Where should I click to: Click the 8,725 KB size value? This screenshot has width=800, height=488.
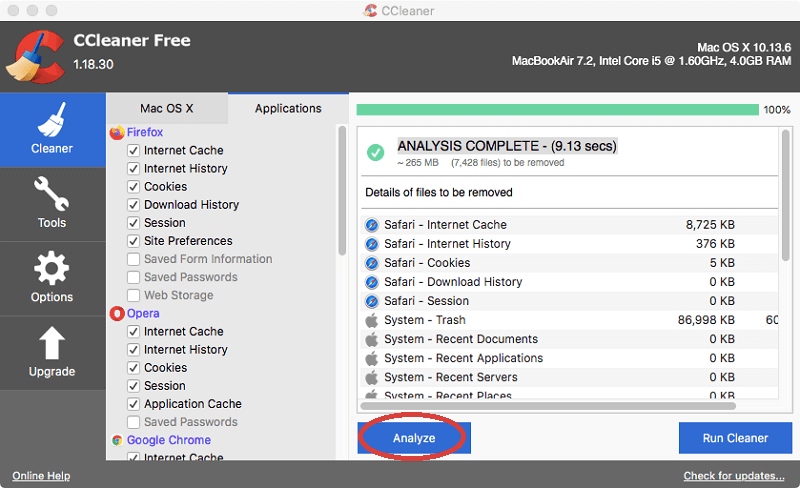click(x=710, y=225)
